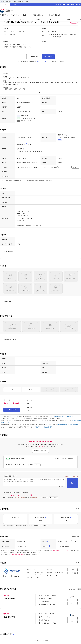The width and height of the screenshot is (81, 644).
Task: Expand the 직업 능력 개발 menu
Action: click(39, 15)
